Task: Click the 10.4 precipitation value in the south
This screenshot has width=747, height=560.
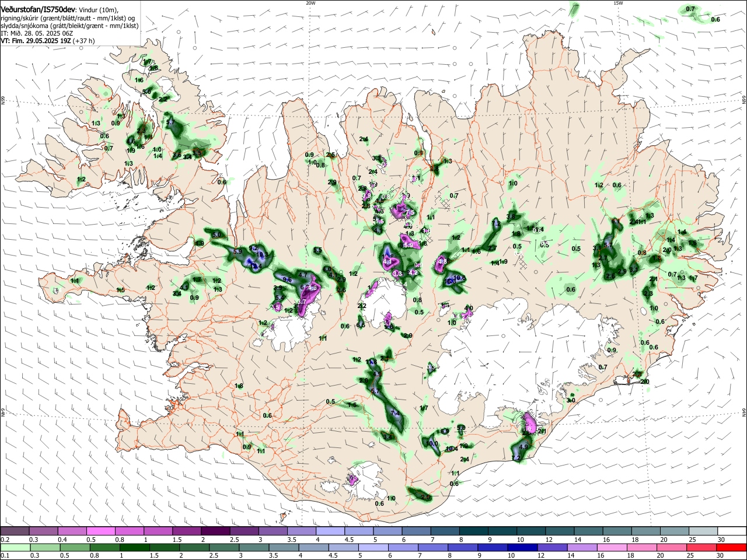Action: (x=452, y=449)
